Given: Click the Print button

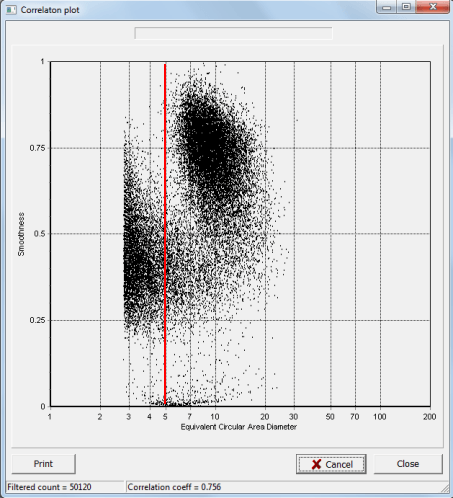Looking at the screenshot, I should click(44, 464).
